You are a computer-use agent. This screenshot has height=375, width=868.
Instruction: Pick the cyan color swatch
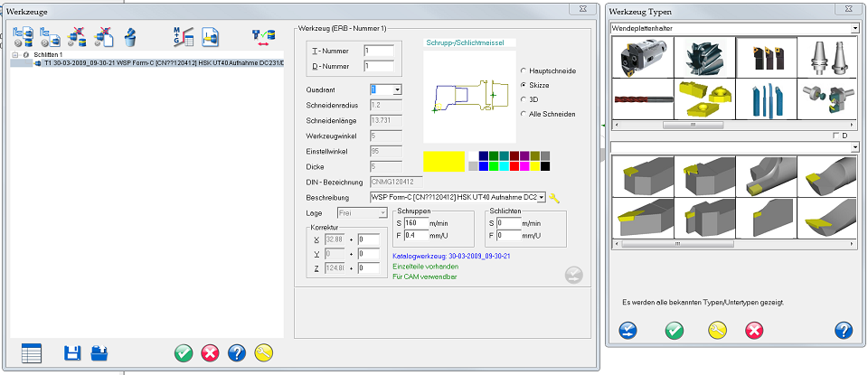tap(504, 166)
